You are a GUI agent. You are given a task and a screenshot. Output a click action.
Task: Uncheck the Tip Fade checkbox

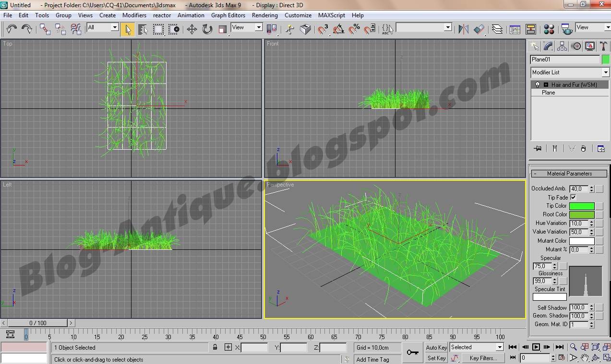[x=574, y=197]
